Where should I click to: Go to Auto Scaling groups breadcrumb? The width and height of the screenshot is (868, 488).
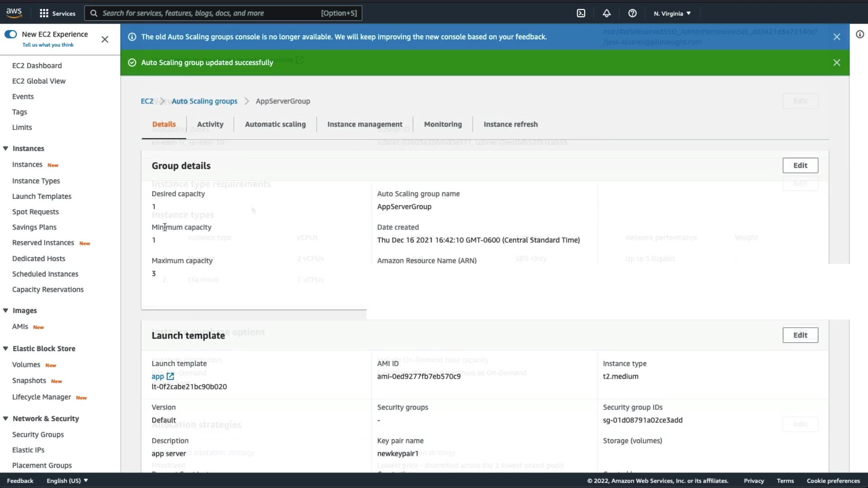(x=204, y=101)
